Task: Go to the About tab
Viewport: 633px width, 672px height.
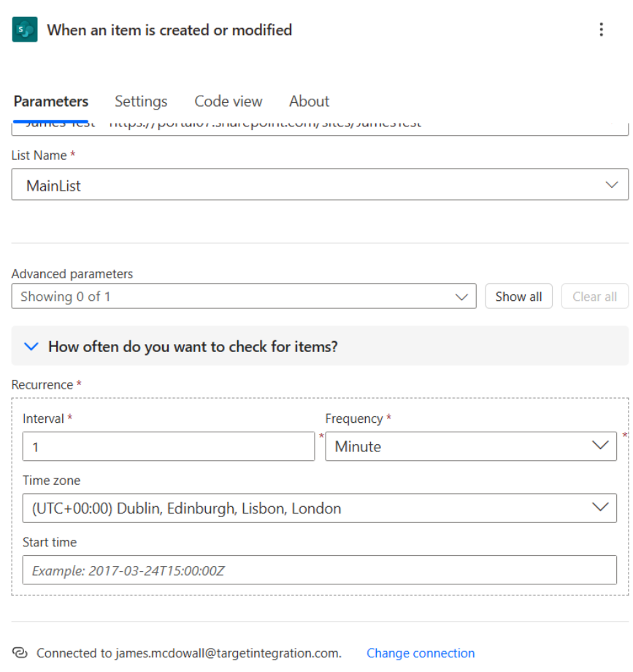Action: [309, 102]
